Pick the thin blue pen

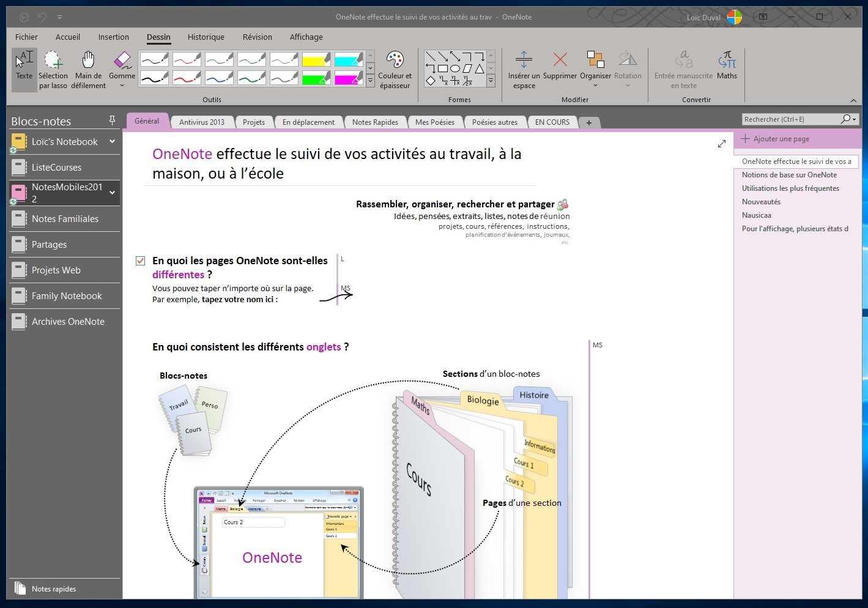pyautogui.click(x=220, y=59)
